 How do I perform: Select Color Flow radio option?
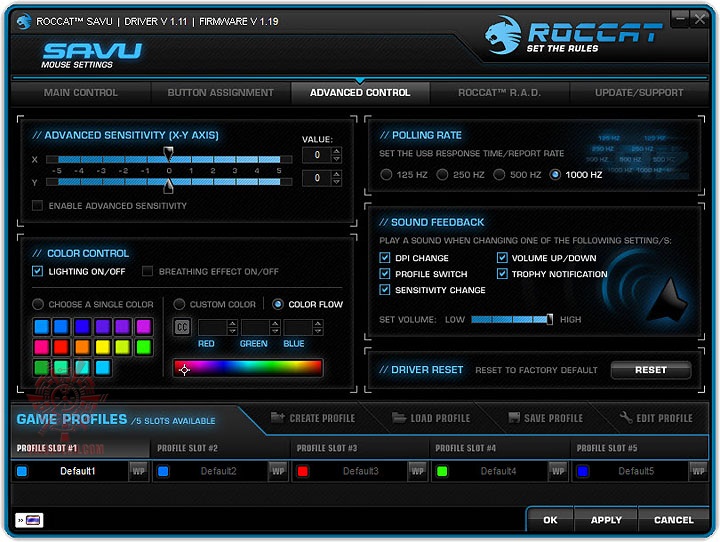point(277,304)
